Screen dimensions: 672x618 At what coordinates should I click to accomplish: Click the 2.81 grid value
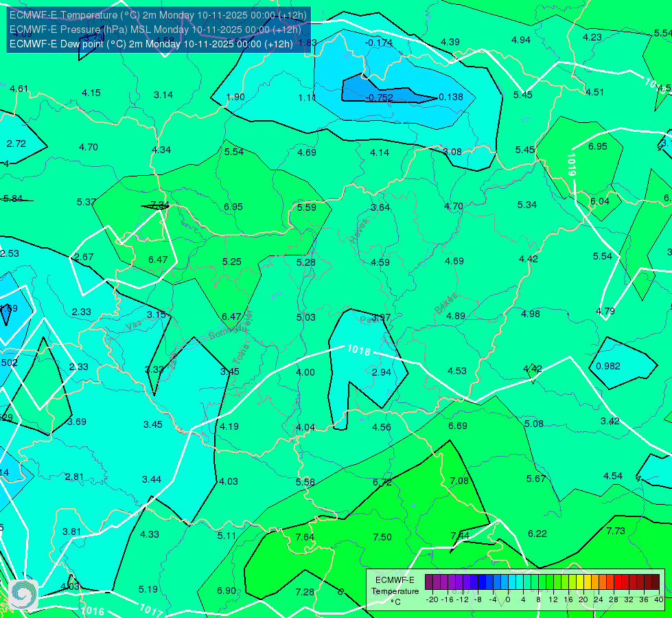point(75,477)
